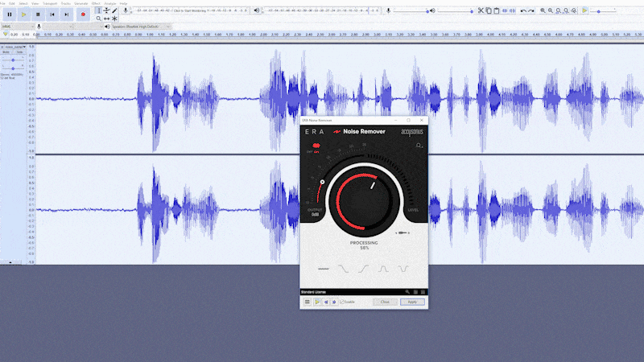Viewport: 644px width, 362px height.
Task: Toggle the small switch below the knob
Action: 402,233
